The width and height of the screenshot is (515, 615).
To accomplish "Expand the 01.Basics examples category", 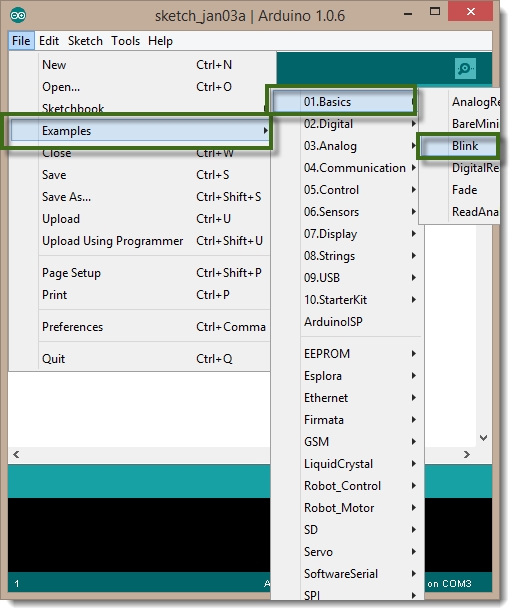I will 344,102.
